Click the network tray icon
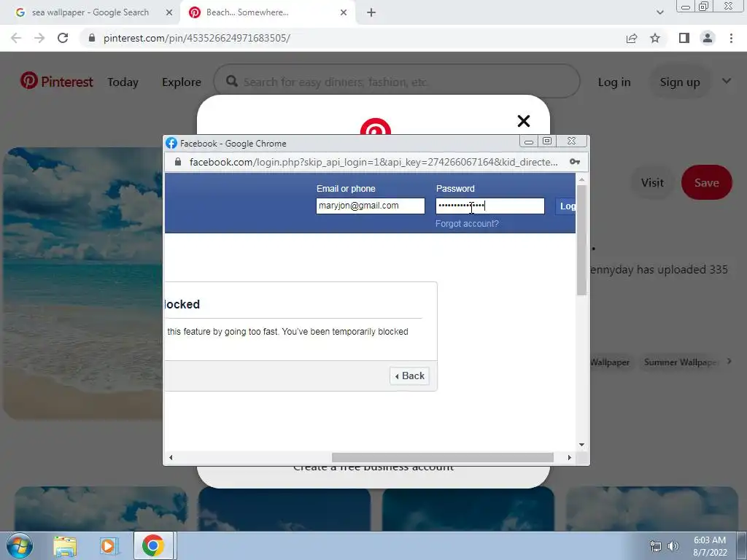The image size is (747, 560). click(656, 546)
